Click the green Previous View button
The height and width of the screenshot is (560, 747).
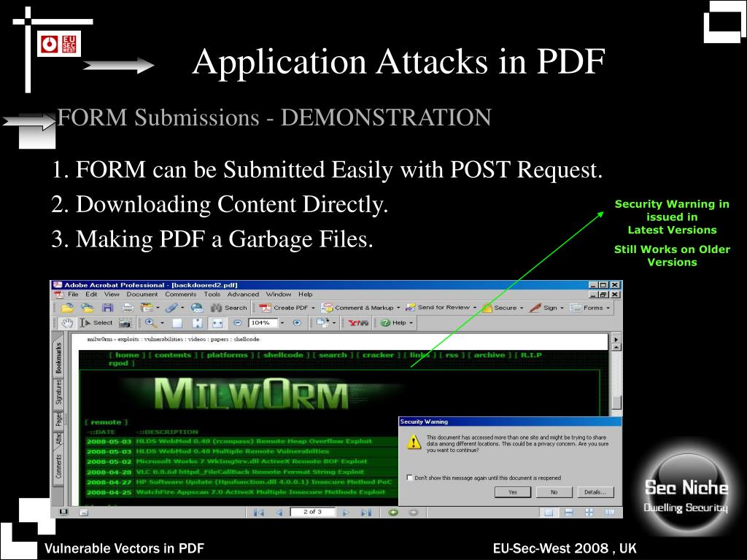click(x=393, y=513)
